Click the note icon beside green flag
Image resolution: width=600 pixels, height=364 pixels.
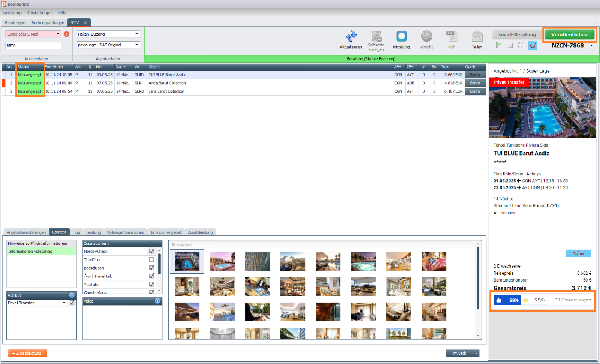pyautogui.click(x=510, y=45)
